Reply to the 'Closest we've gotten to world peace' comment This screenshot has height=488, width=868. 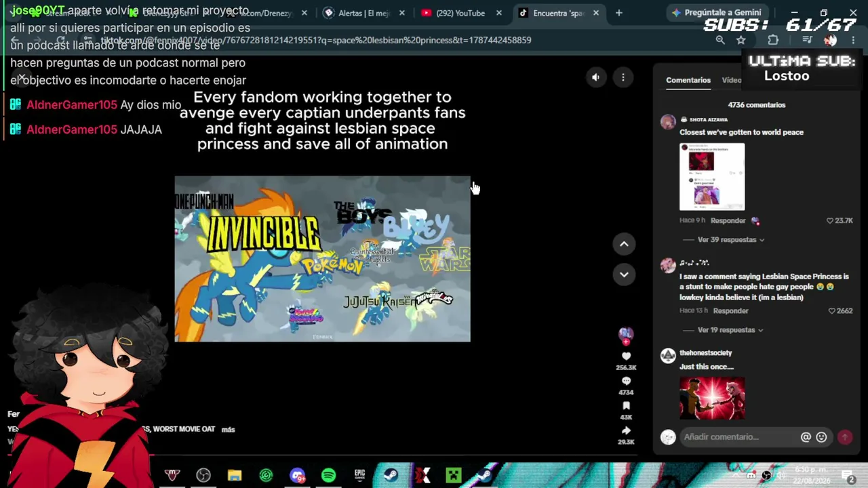pos(728,220)
